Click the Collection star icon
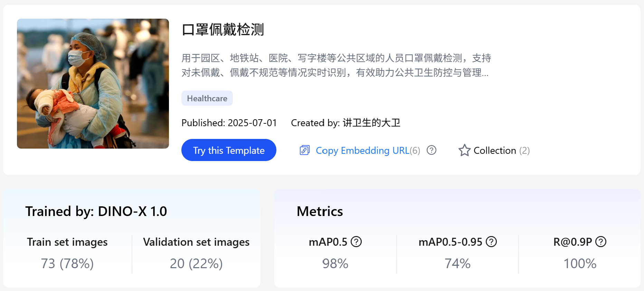Screen dimensions: 644x291 tap(464, 150)
